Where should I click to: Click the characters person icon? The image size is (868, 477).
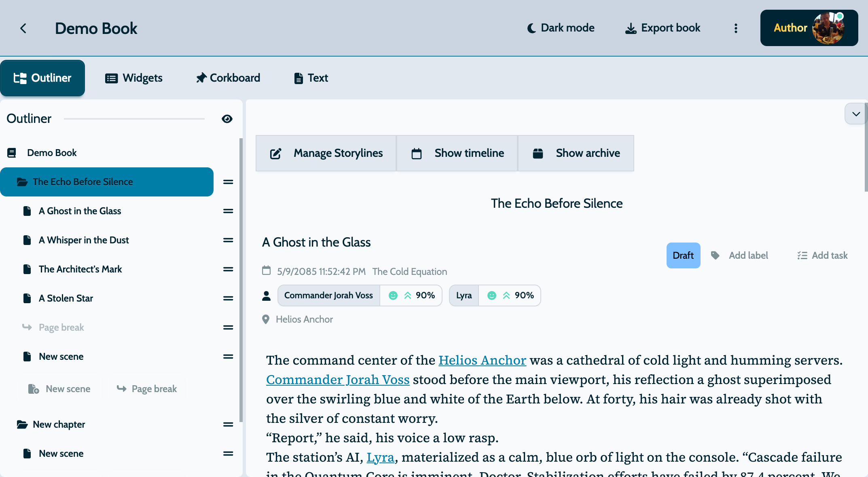(x=266, y=296)
